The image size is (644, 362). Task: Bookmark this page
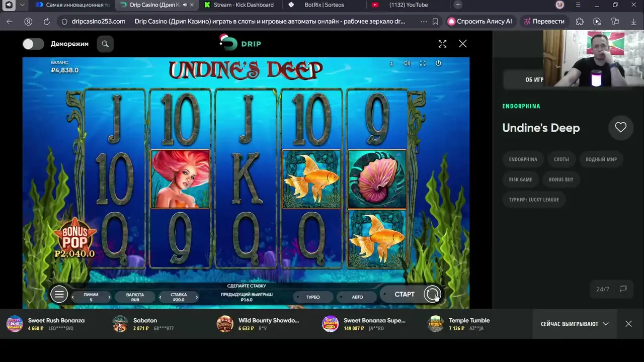point(435,22)
